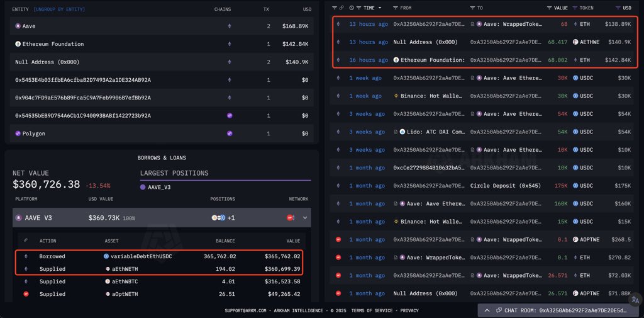
Task: Select Null Address (0x000) entity row
Action: (162, 62)
